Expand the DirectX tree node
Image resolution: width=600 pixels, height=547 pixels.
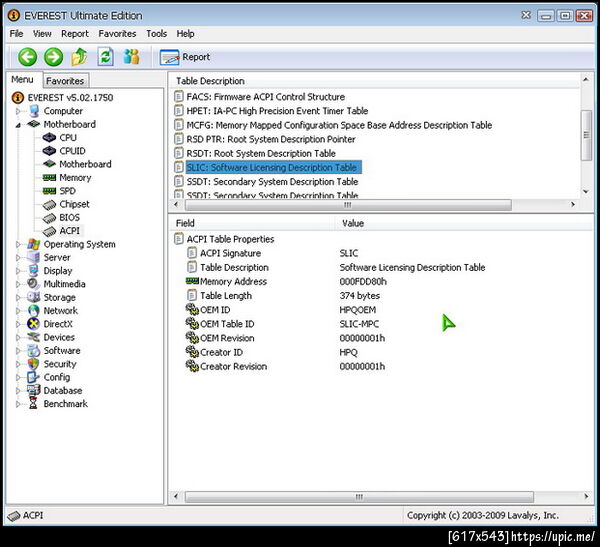tap(18, 324)
